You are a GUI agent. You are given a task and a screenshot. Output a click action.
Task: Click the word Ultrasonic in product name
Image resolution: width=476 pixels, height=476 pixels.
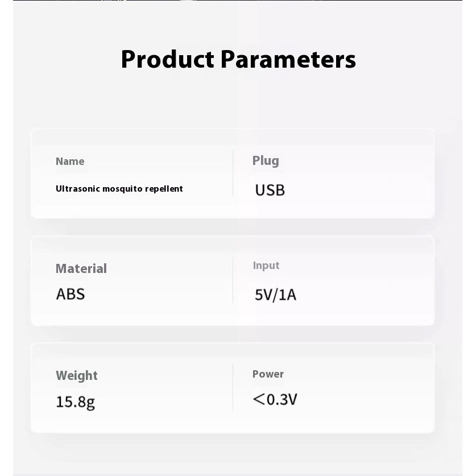(x=78, y=189)
